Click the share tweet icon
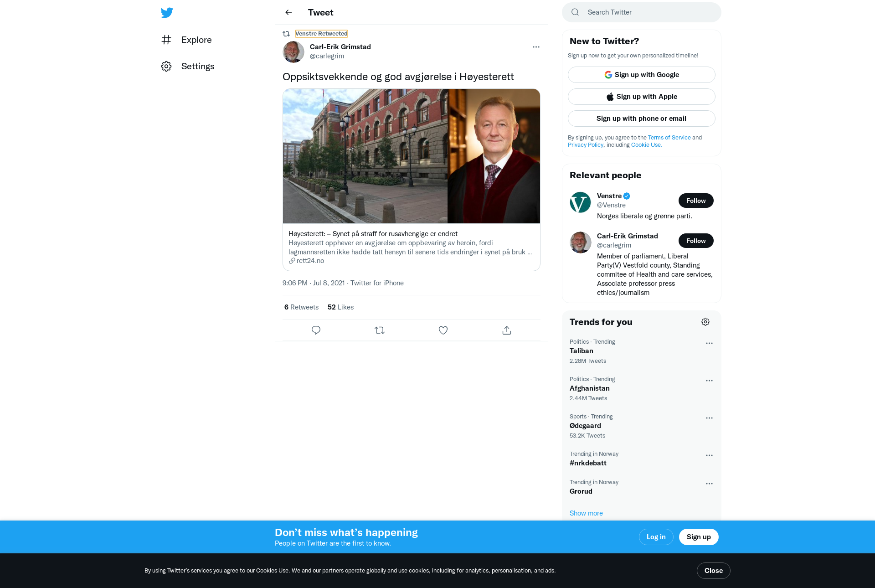This screenshot has width=875, height=588. tap(507, 330)
